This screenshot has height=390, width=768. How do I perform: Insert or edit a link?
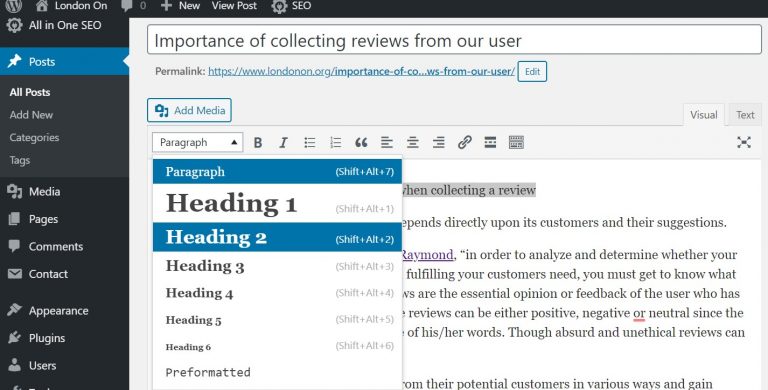(x=464, y=143)
